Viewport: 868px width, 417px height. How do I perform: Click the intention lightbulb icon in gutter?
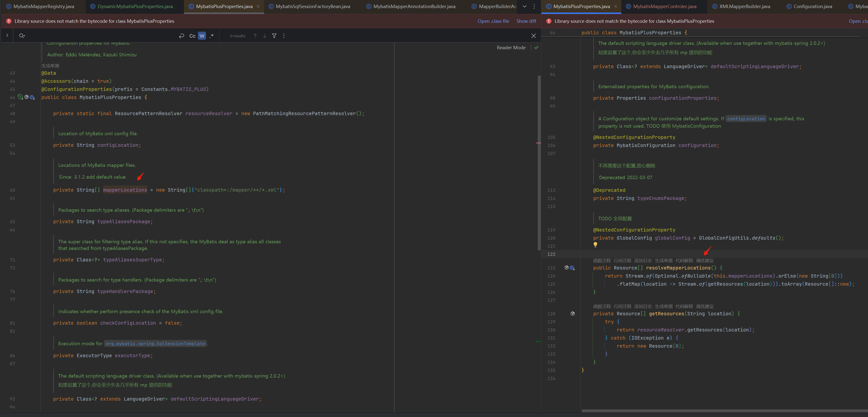[595, 245]
